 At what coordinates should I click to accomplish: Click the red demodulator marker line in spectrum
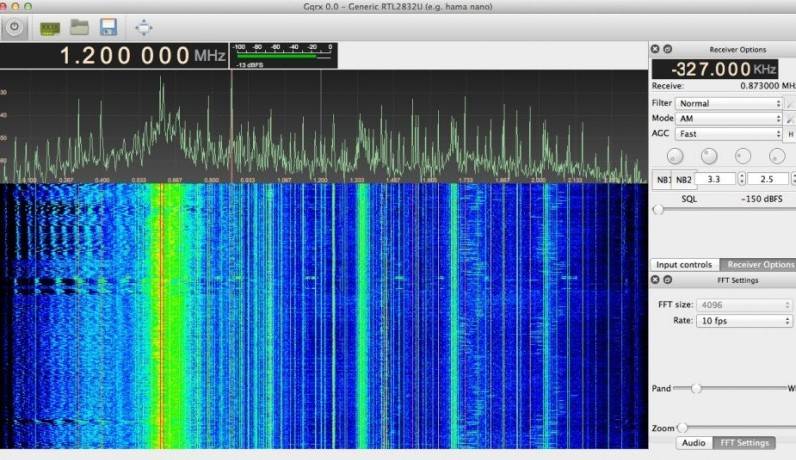[x=231, y=126]
